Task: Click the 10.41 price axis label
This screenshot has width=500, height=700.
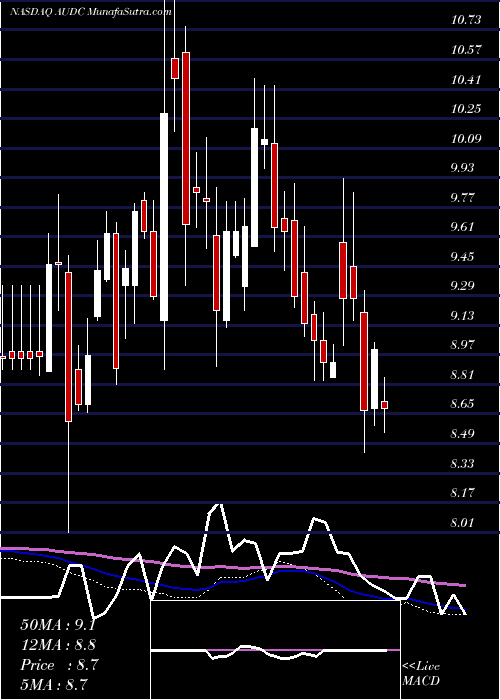Action: click(466, 79)
